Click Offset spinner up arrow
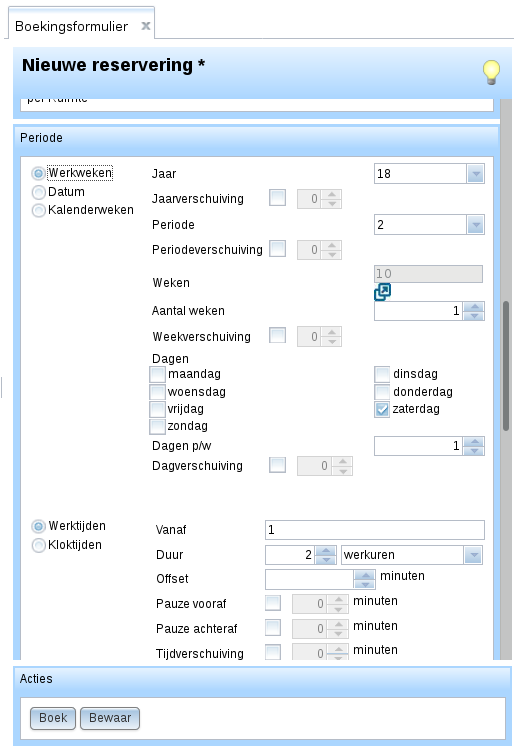Screen dimensions: 514x750 (365, 574)
